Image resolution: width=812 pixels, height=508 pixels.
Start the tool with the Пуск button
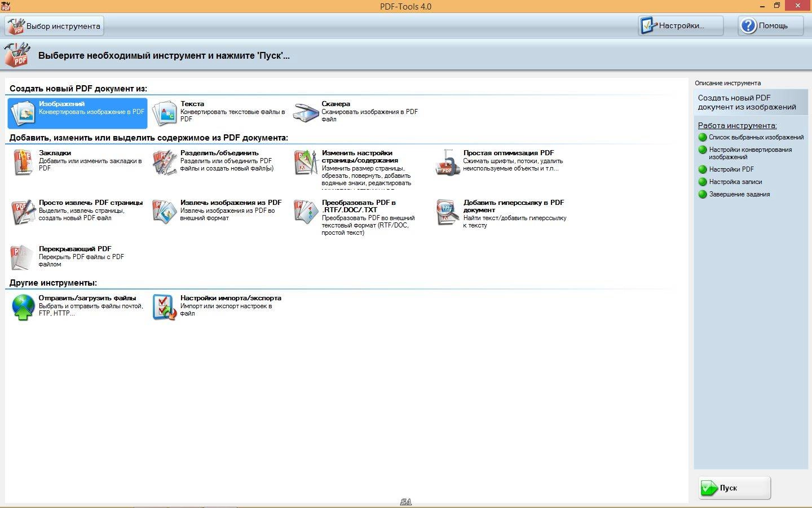735,488
